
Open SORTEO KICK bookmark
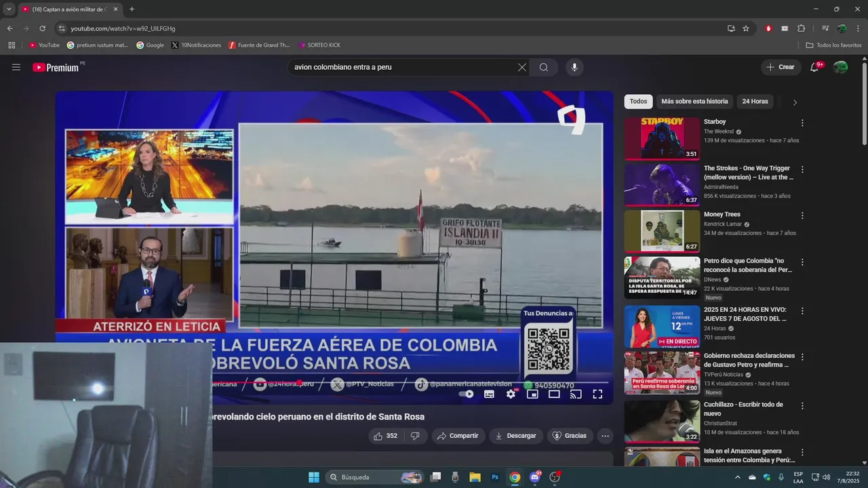pyautogui.click(x=319, y=45)
